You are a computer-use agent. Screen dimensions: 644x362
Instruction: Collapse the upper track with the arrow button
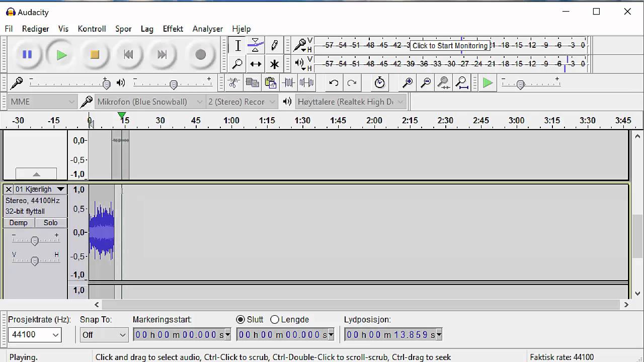[x=36, y=174]
